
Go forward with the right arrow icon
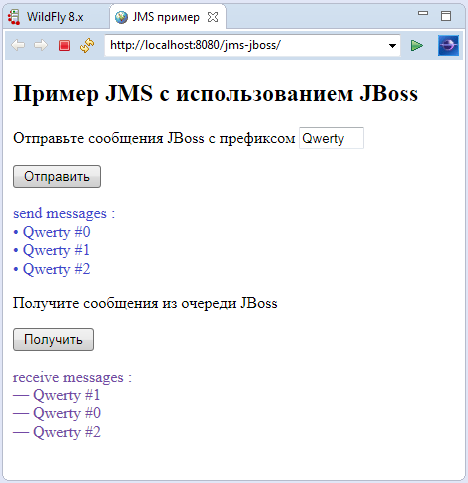point(41,45)
